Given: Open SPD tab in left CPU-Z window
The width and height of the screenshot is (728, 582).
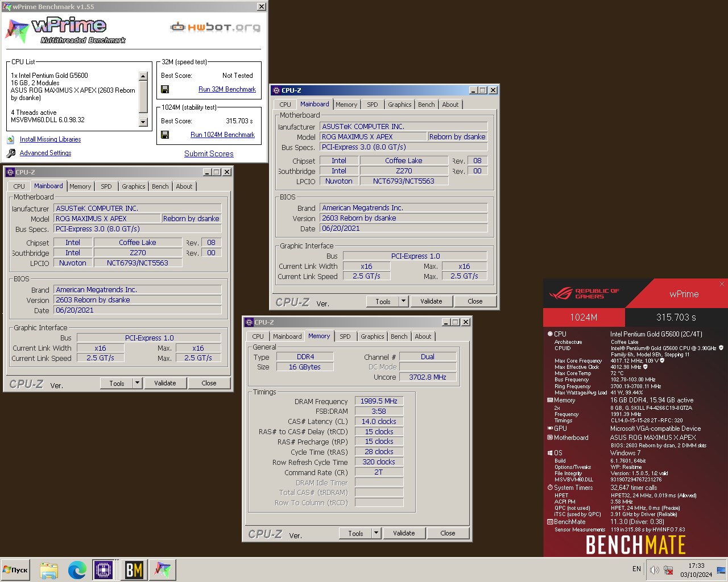Looking at the screenshot, I should tap(106, 186).
